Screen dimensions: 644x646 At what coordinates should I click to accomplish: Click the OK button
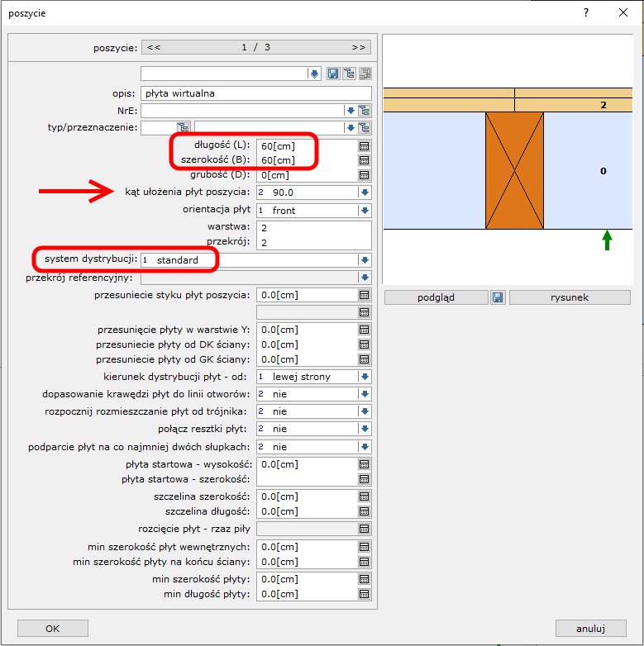tap(53, 628)
